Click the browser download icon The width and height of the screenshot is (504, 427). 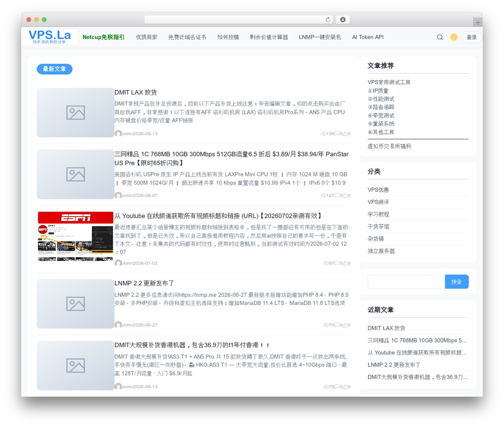[343, 20]
